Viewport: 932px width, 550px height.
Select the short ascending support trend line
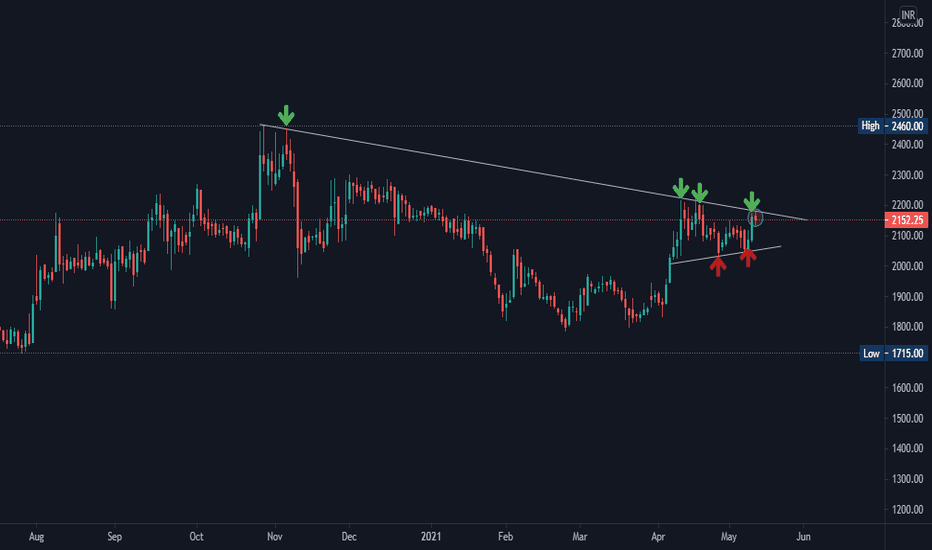725,254
